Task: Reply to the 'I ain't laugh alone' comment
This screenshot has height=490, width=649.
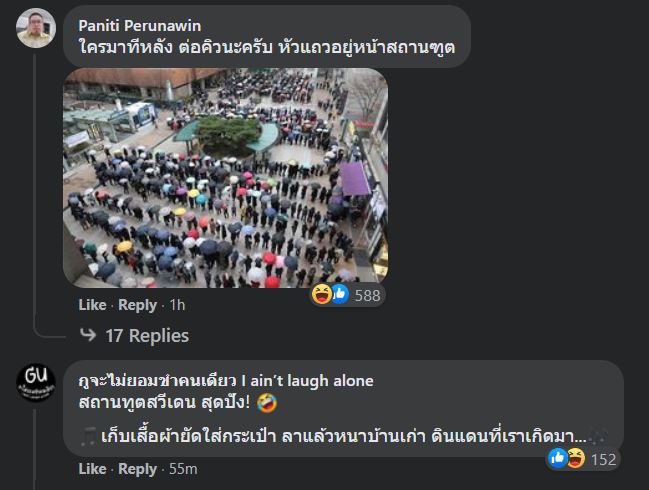Action: [x=137, y=469]
